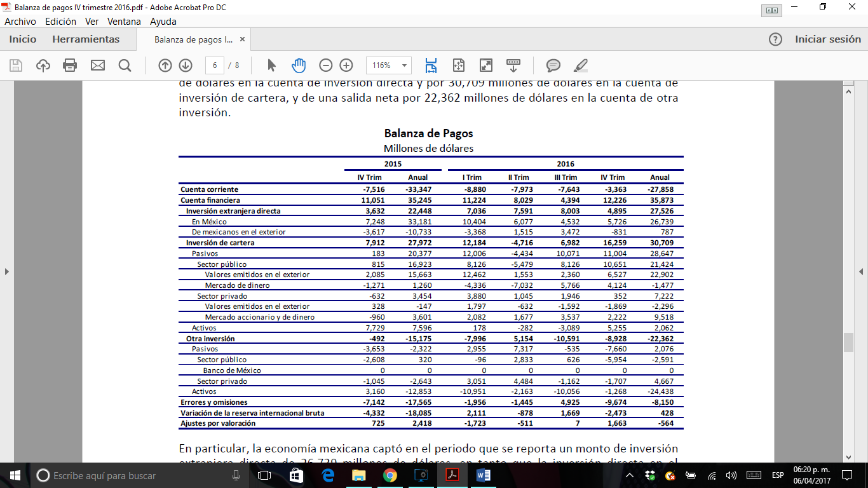Click the read mode toolbar icon
Viewport: 868px width, 488px height.
coord(513,65)
